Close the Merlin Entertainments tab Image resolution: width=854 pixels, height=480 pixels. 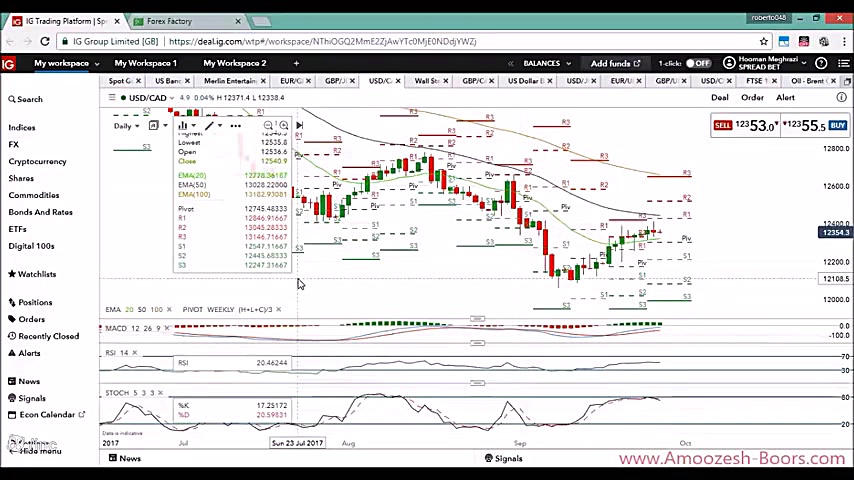263,81
